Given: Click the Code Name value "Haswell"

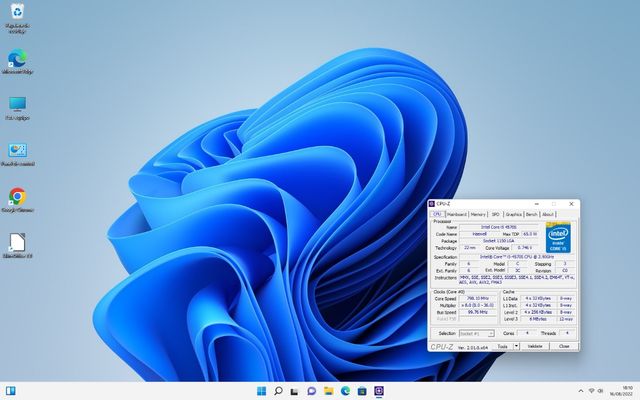Looking at the screenshot, I should tap(479, 234).
